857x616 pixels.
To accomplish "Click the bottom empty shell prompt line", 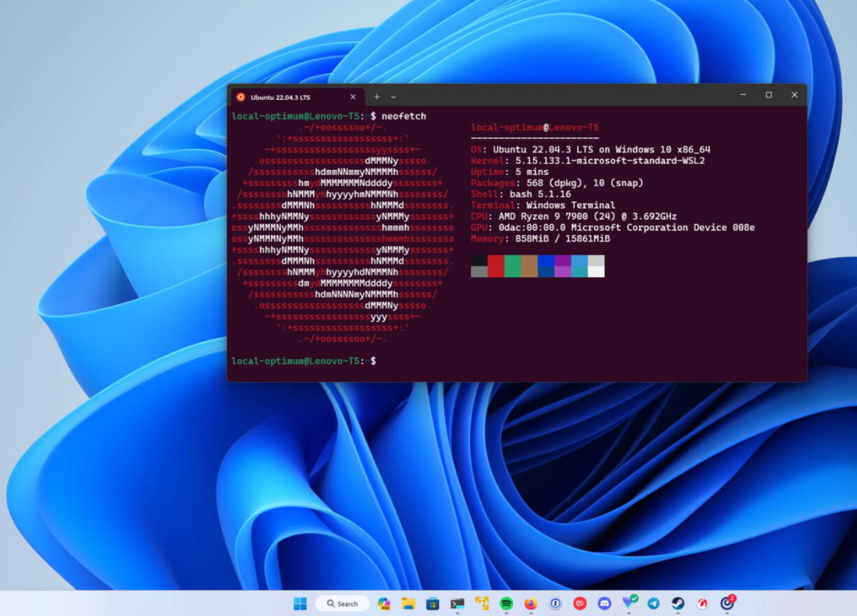I will 303,361.
